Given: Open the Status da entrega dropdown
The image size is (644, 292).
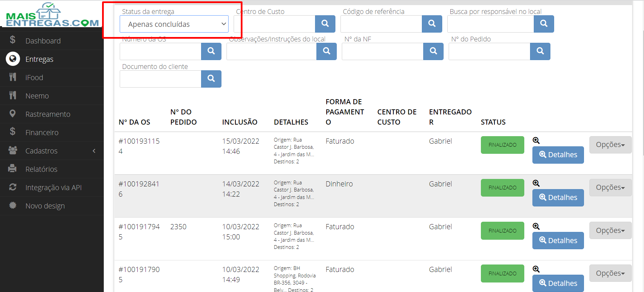Looking at the screenshot, I should 174,24.
